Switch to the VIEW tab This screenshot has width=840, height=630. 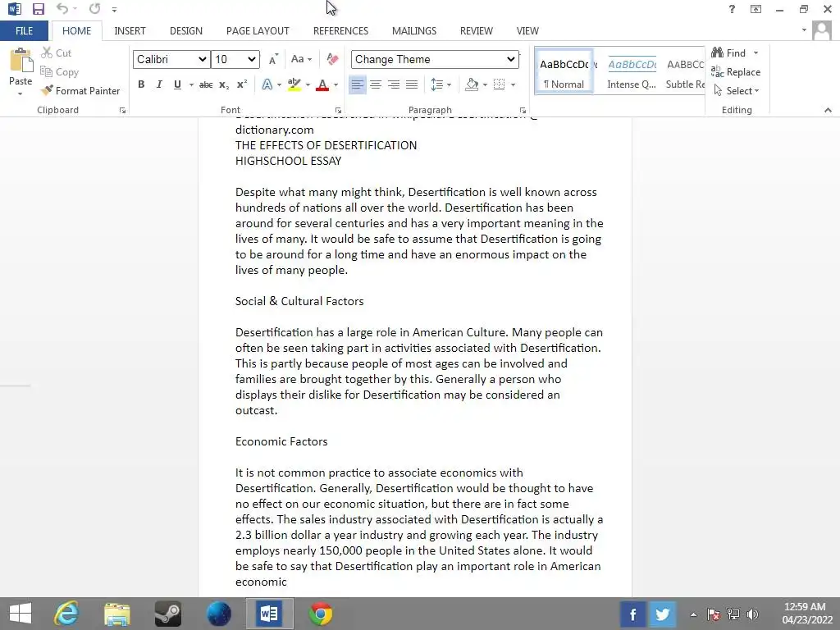coord(527,31)
